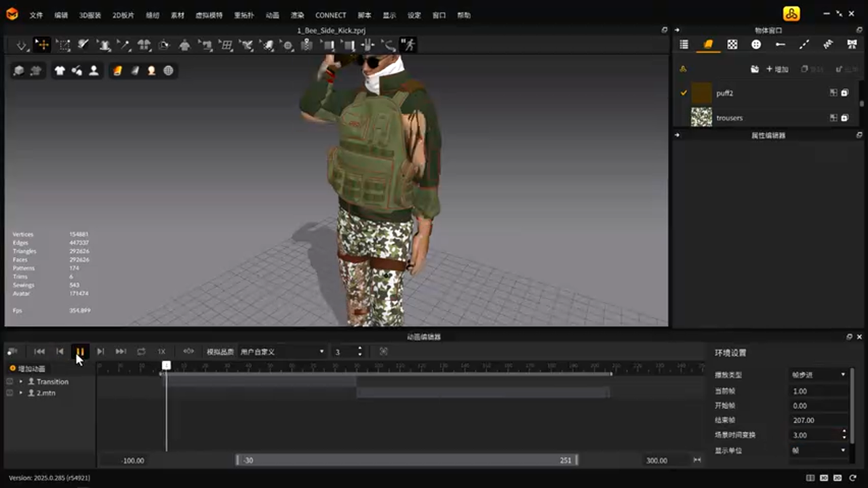Viewport: 868px width, 488px height.
Task: Switch to the bow-tie trim tab
Action: click(852, 45)
